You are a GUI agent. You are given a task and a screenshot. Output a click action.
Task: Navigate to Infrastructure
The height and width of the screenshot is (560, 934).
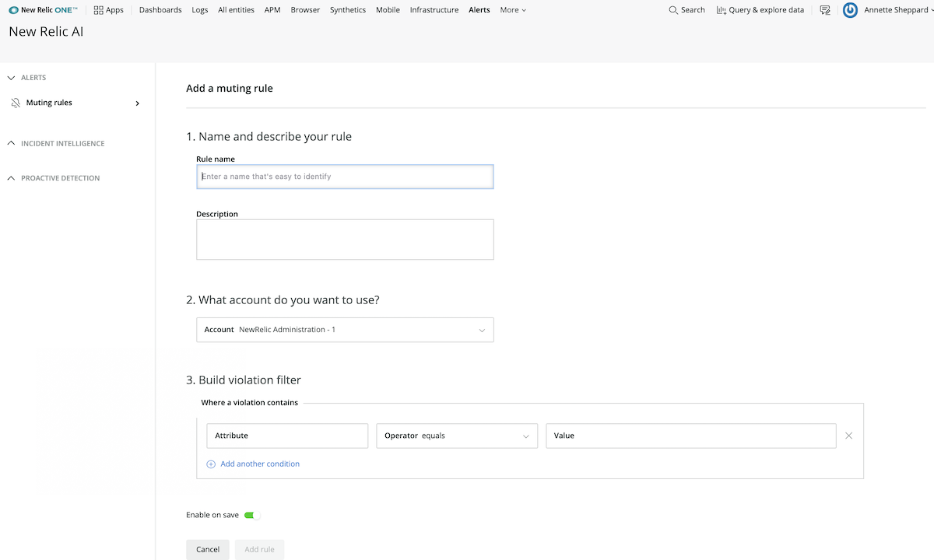(434, 10)
